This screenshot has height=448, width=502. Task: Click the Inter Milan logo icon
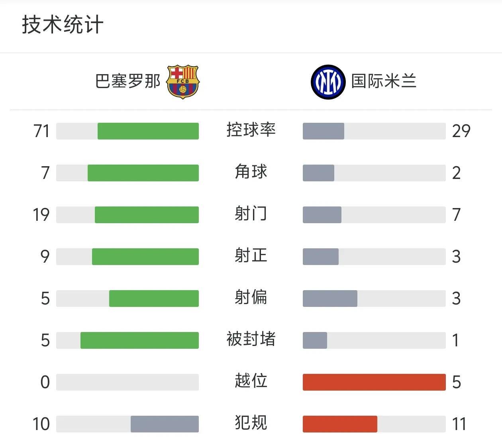coord(328,82)
